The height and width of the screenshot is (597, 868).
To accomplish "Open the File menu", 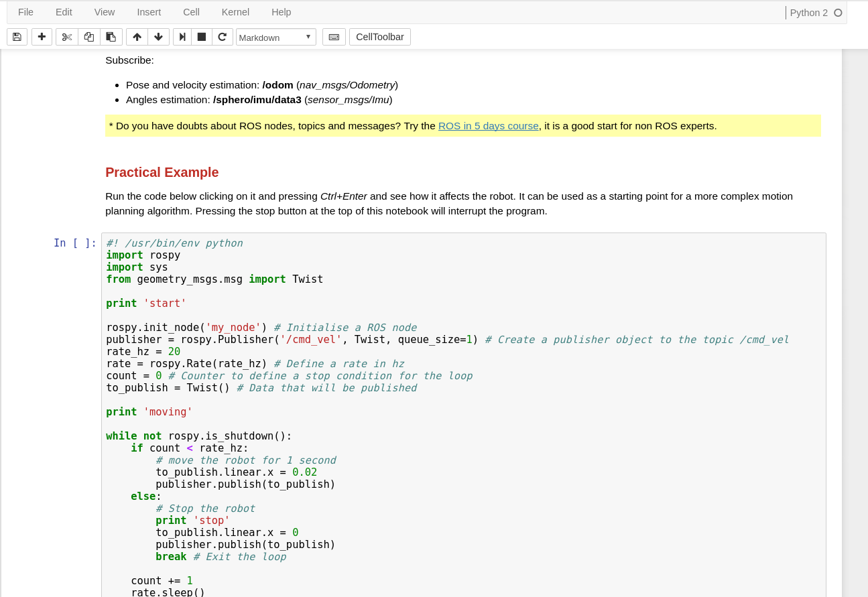I will [x=25, y=12].
